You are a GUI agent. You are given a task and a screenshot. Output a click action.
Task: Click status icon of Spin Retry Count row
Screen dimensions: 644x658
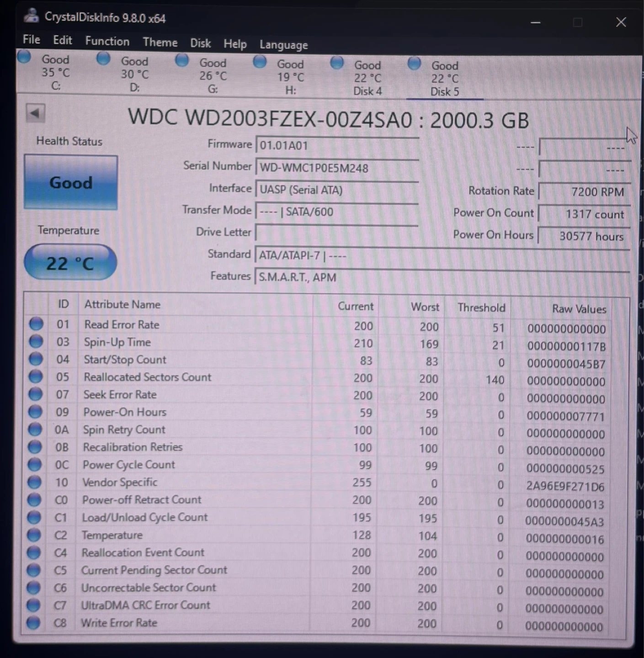35,429
